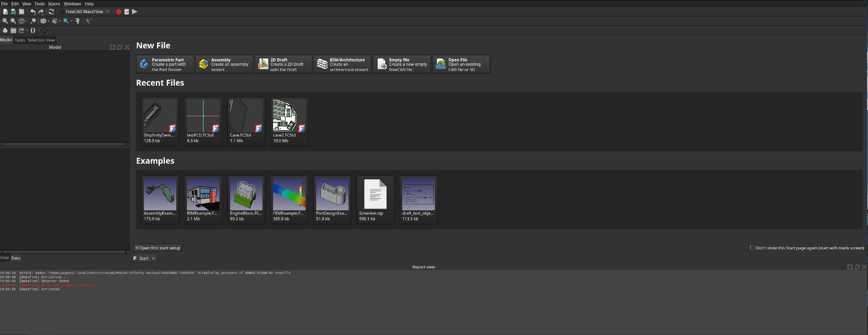Open the Tools menu
This screenshot has width=868, height=335.
tap(39, 4)
